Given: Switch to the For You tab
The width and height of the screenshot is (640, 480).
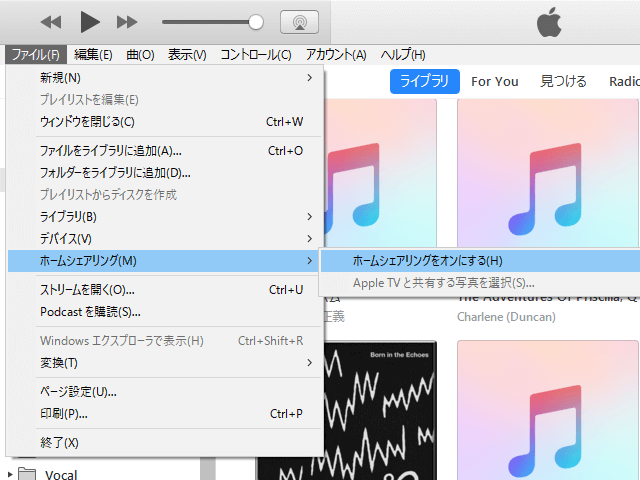Looking at the screenshot, I should 494,81.
